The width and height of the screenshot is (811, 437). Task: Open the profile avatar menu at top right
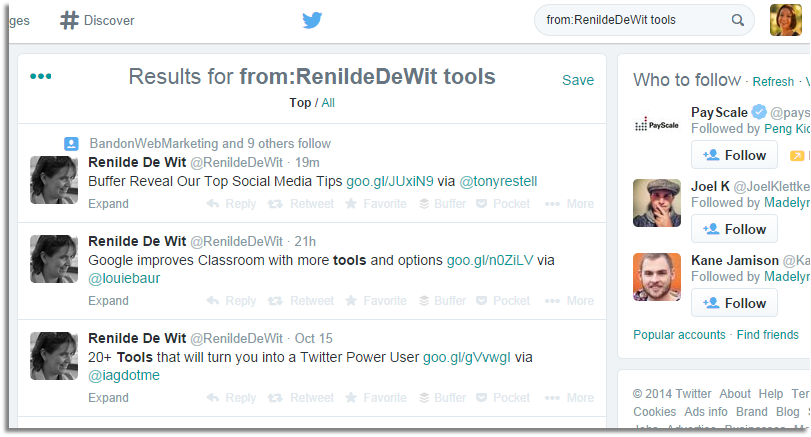click(786, 20)
